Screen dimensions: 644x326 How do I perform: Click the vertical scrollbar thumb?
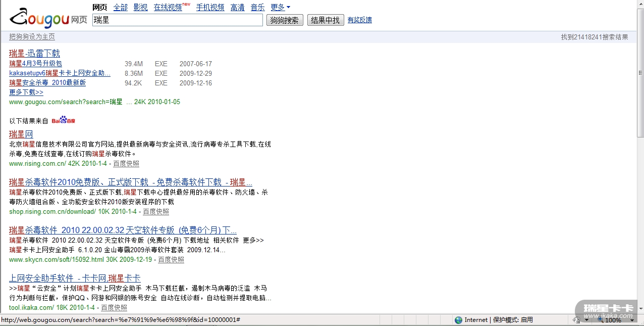coord(640,73)
